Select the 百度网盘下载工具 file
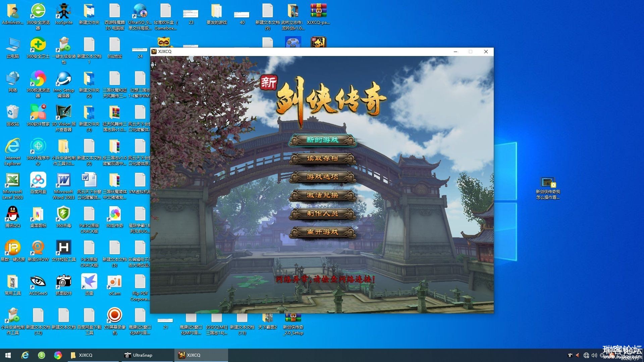 pos(89,321)
